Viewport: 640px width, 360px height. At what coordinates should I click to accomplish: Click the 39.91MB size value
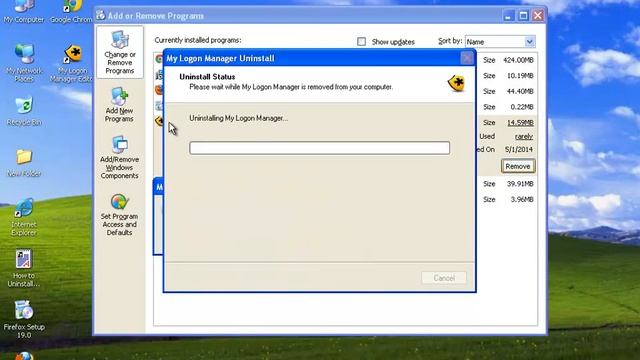(520, 184)
